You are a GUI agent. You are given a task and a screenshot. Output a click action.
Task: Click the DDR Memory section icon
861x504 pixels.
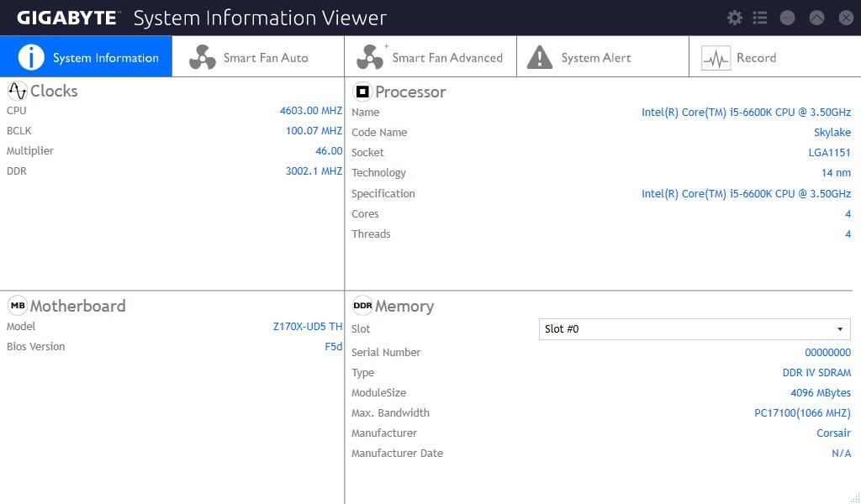coord(362,306)
